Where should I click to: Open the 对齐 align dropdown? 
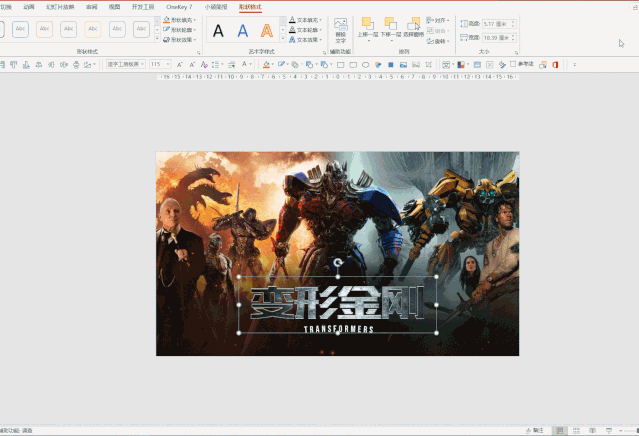437,19
